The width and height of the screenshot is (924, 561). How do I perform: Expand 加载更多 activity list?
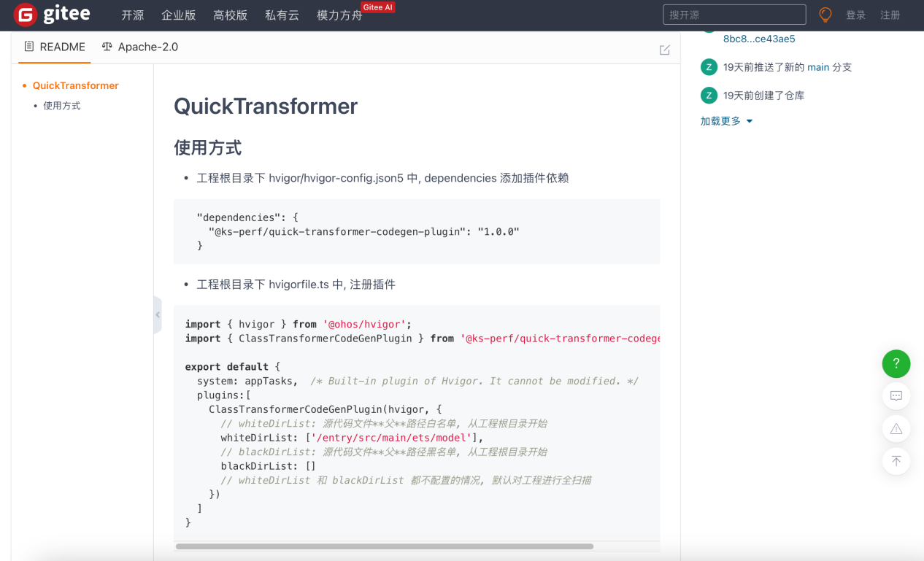tap(726, 121)
